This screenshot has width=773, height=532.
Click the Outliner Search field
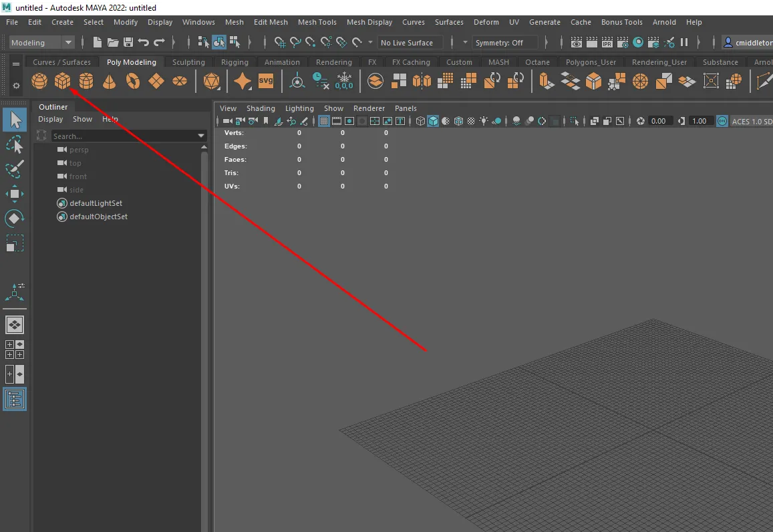coord(123,136)
